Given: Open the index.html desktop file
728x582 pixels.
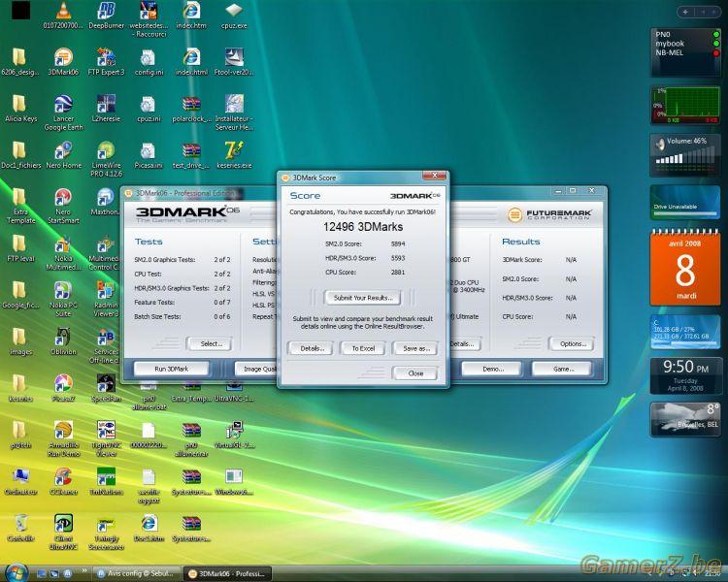Looking at the screenshot, I should pos(191,61).
